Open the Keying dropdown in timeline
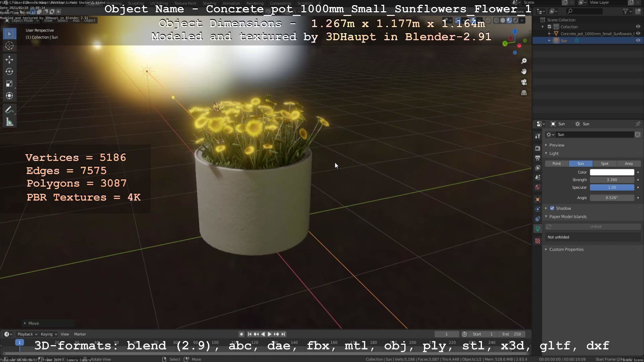644x362 pixels. point(49,334)
